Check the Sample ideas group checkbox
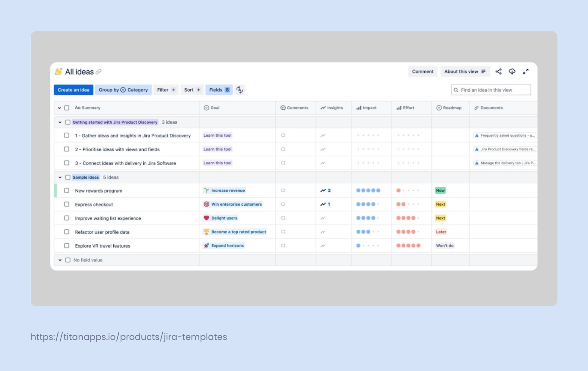 pyautogui.click(x=68, y=177)
